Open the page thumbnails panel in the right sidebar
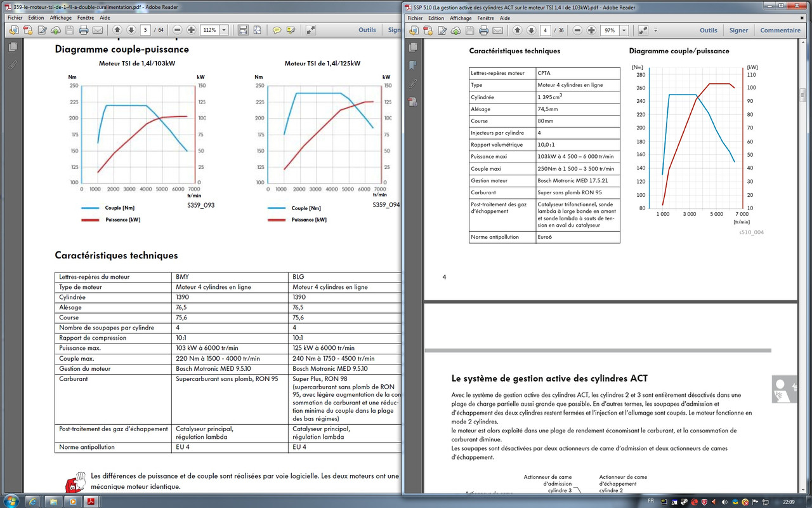This screenshot has height=508, width=812. 413,47
